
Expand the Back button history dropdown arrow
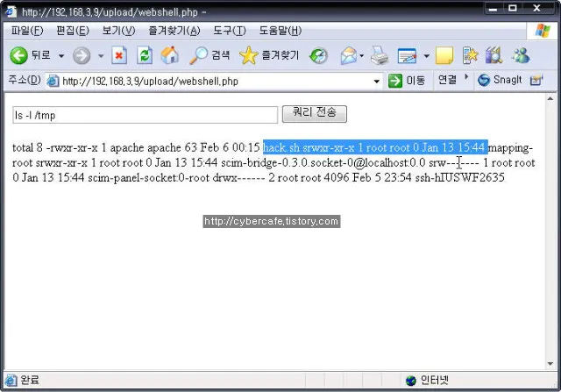[x=61, y=55]
